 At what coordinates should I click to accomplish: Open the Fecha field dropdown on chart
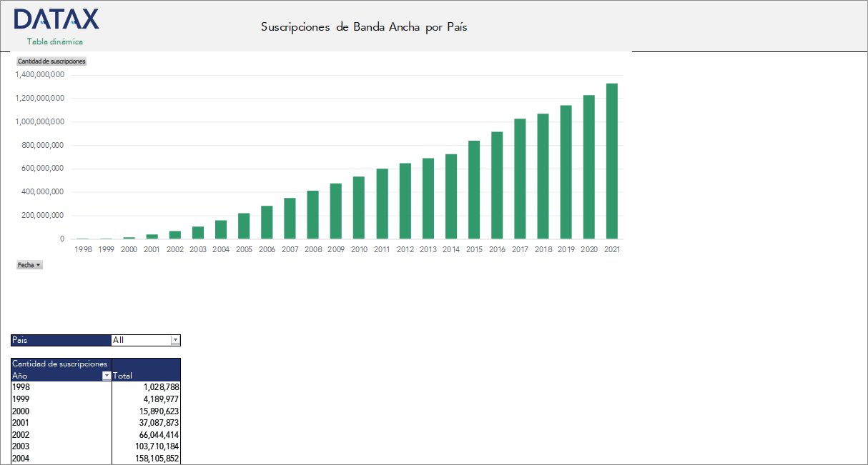[29, 265]
